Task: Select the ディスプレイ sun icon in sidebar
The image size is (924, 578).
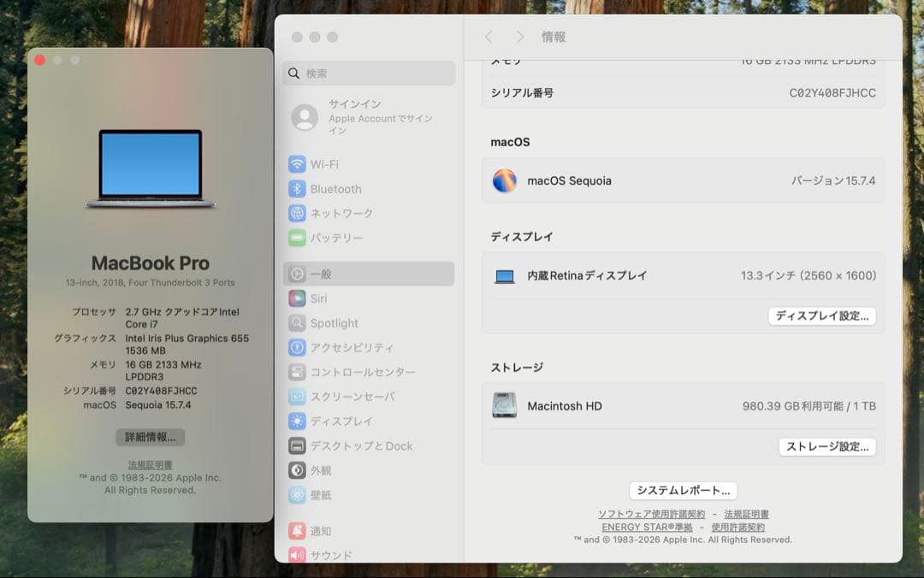Action: (297, 422)
